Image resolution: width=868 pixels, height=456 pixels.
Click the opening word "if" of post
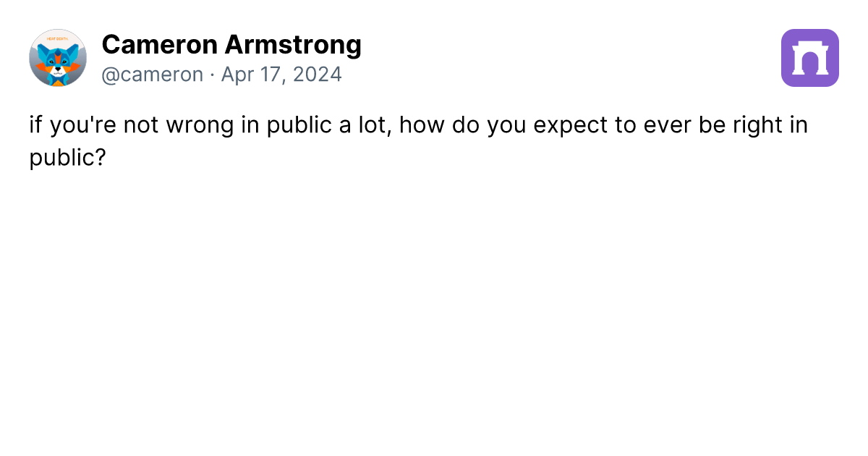(x=35, y=125)
